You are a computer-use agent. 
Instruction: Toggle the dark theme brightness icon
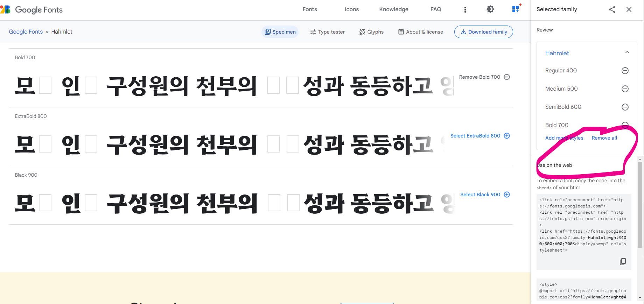pyautogui.click(x=490, y=9)
